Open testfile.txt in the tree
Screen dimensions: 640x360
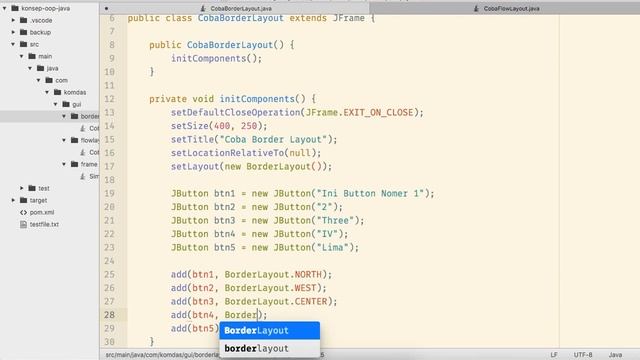[x=44, y=224]
